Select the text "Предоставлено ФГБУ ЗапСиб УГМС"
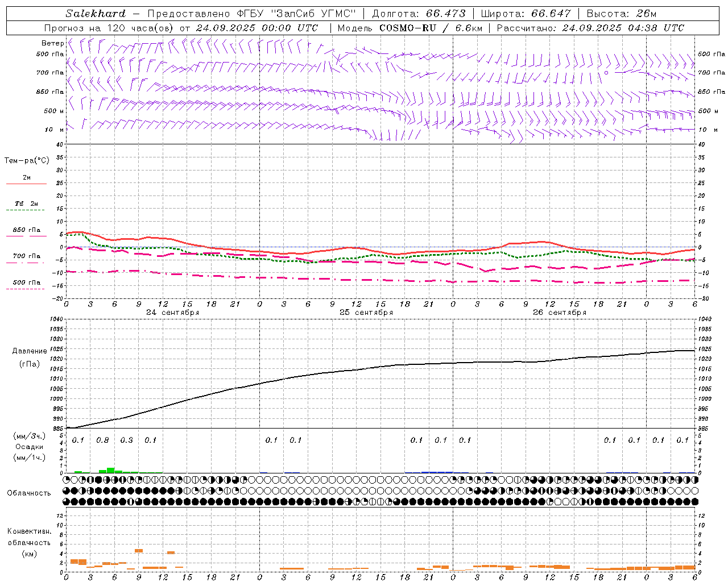The height and width of the screenshot is (582, 728). click(x=251, y=14)
